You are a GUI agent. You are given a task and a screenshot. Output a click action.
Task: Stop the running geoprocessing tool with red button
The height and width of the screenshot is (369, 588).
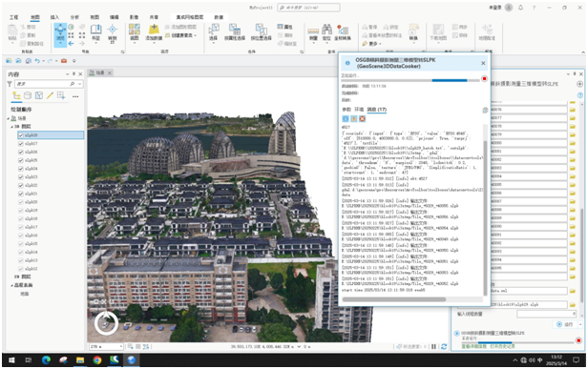(484, 79)
